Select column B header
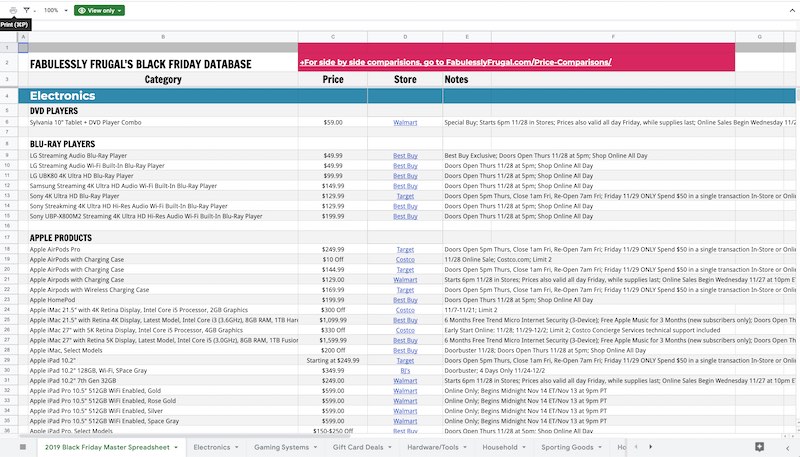The width and height of the screenshot is (800, 457). pyautogui.click(x=163, y=37)
